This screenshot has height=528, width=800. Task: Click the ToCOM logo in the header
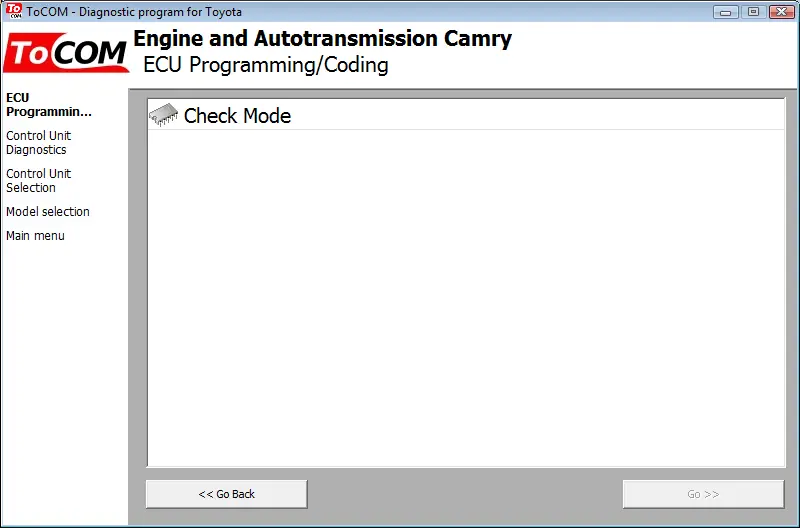tap(66, 53)
